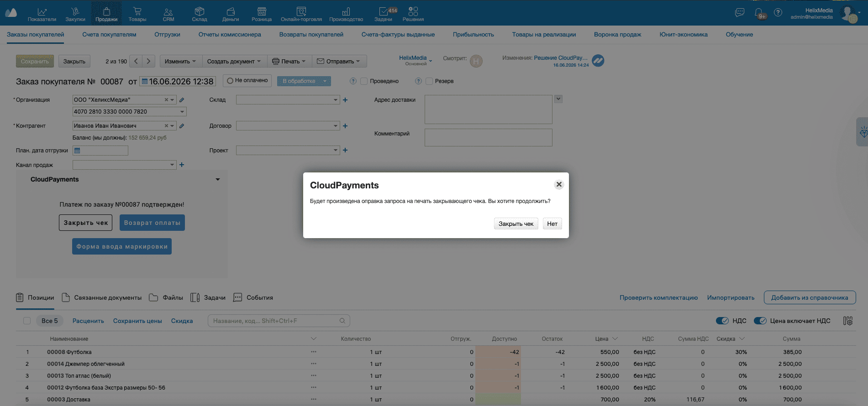Open the Печать dropdown
The height and width of the screenshot is (406, 868).
pos(289,61)
